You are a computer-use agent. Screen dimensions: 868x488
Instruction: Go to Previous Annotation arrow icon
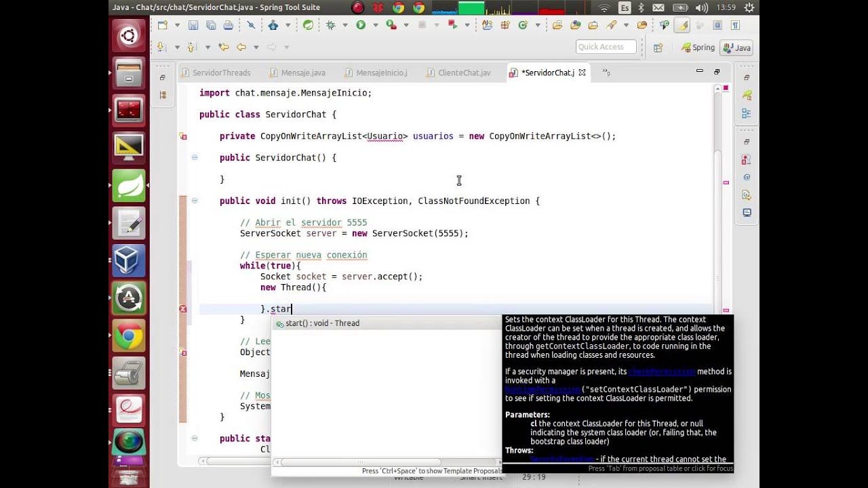(191, 47)
